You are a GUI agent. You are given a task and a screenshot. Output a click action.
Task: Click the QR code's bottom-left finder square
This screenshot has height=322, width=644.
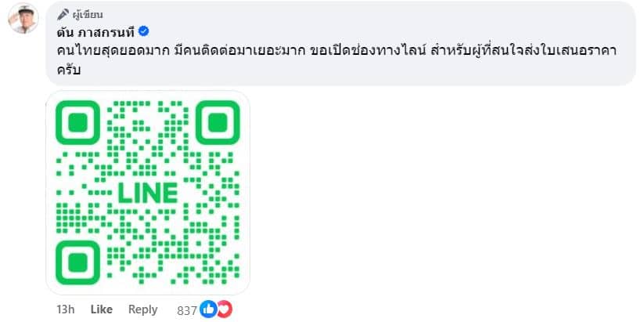[78, 262]
